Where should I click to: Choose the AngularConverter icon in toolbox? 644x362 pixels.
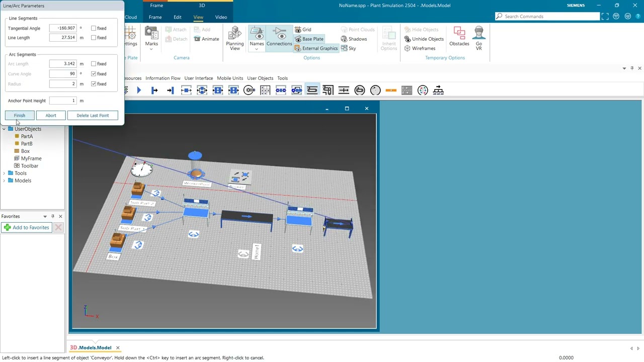click(x=328, y=90)
